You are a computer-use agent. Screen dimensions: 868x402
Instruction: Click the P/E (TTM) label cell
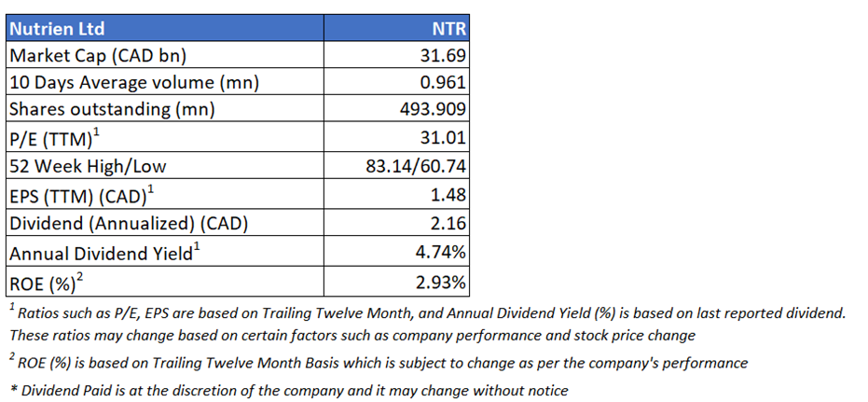53,138
